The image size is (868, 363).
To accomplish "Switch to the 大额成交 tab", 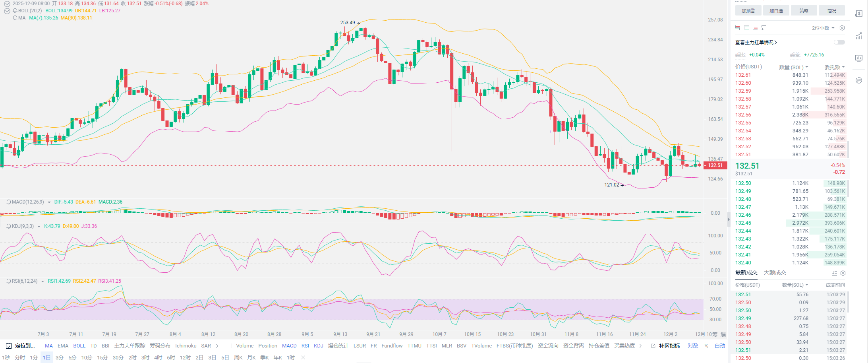I will (775, 272).
